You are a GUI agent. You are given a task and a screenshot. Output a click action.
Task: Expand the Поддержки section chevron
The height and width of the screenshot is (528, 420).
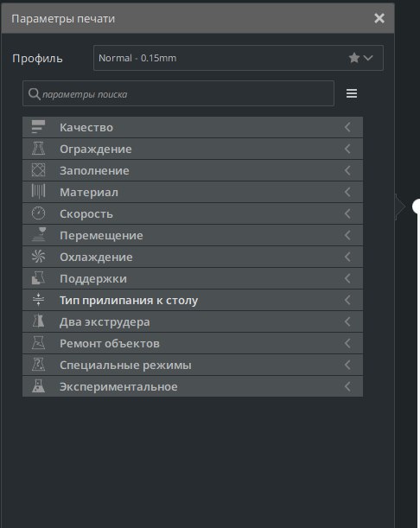pos(347,278)
